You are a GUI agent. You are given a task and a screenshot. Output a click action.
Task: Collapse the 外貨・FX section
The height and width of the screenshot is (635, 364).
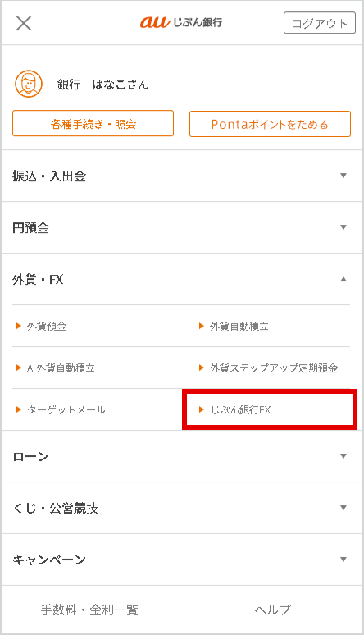[182, 280]
